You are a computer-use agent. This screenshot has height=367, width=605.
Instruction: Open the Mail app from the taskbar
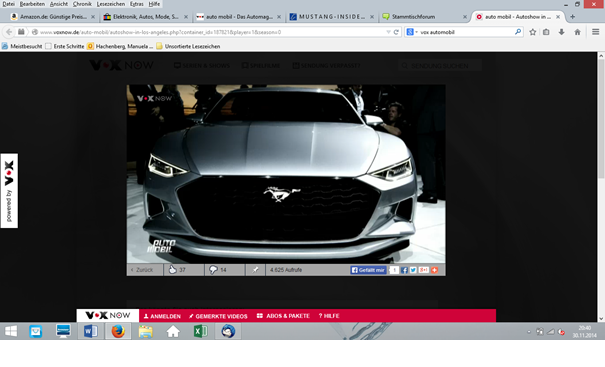[35, 331]
